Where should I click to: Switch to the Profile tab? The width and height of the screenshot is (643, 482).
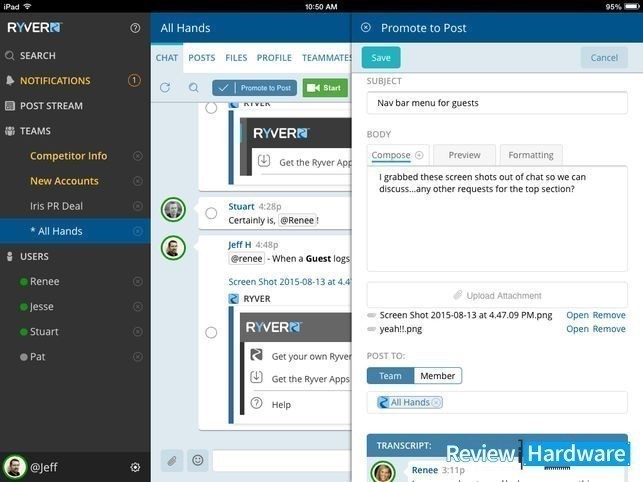point(274,58)
